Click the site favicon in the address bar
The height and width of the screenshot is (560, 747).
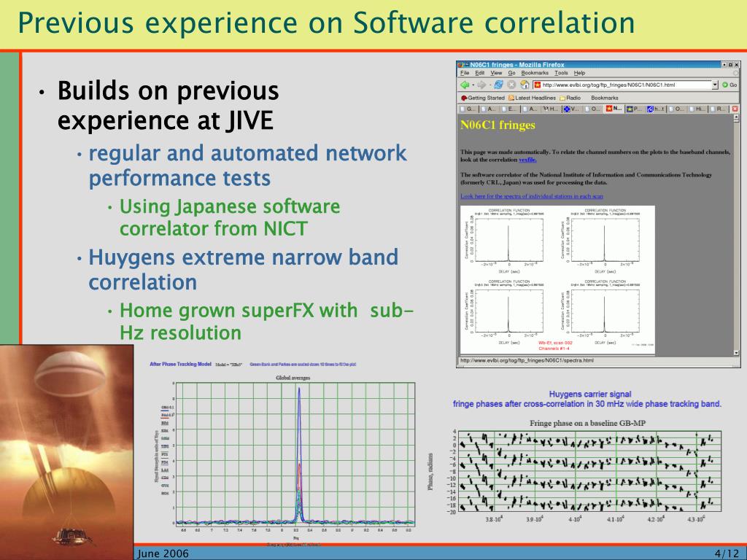pyautogui.click(x=538, y=85)
